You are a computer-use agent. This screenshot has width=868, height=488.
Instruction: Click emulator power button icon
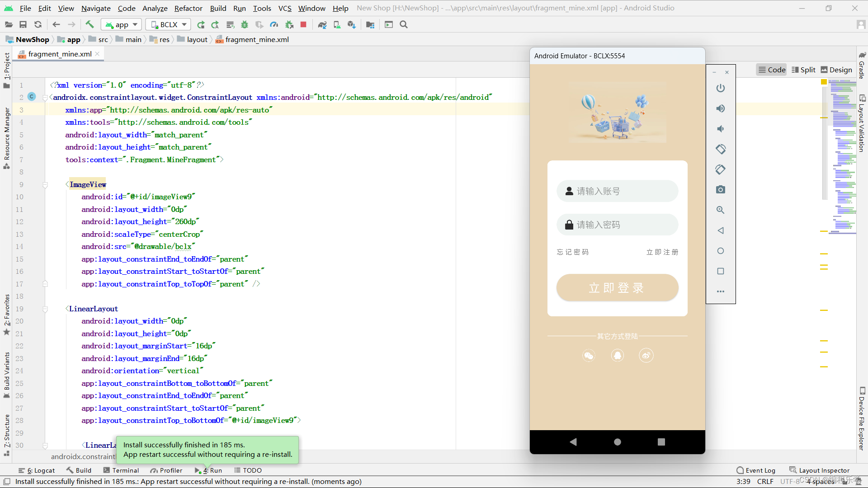point(721,88)
